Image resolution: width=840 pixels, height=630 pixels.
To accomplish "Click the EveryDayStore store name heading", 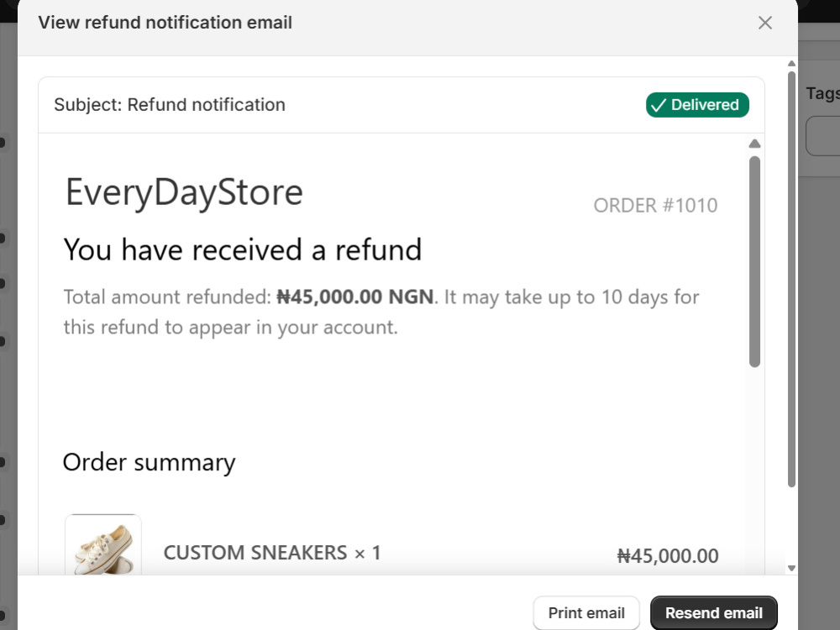I will [x=184, y=192].
